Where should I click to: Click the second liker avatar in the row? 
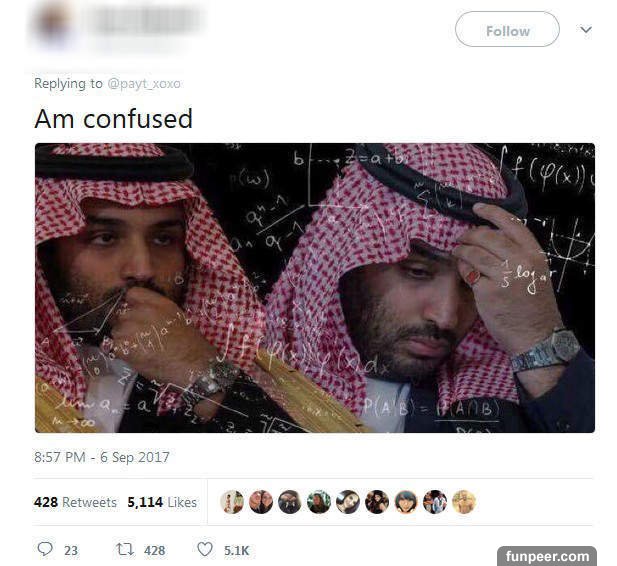261,502
